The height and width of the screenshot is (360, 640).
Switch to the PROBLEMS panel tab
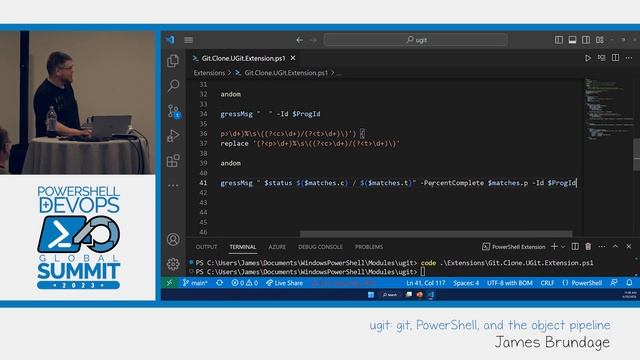click(369, 247)
